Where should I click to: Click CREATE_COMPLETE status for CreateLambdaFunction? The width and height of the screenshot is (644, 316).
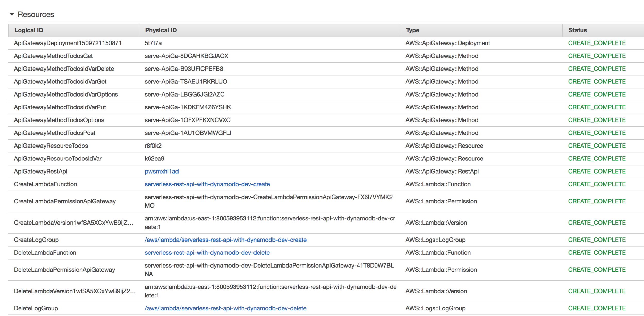click(597, 184)
